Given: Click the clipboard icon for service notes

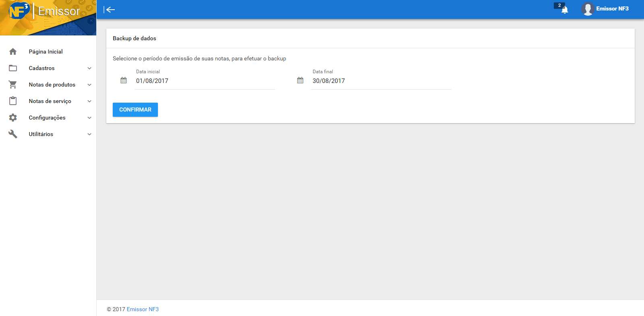Looking at the screenshot, I should (13, 101).
